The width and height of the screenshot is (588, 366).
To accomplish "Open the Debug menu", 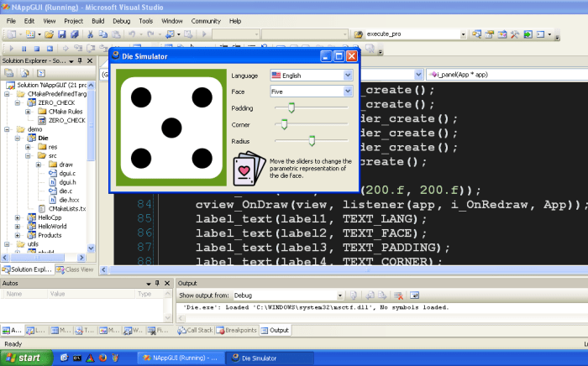I will pyautogui.click(x=122, y=20).
